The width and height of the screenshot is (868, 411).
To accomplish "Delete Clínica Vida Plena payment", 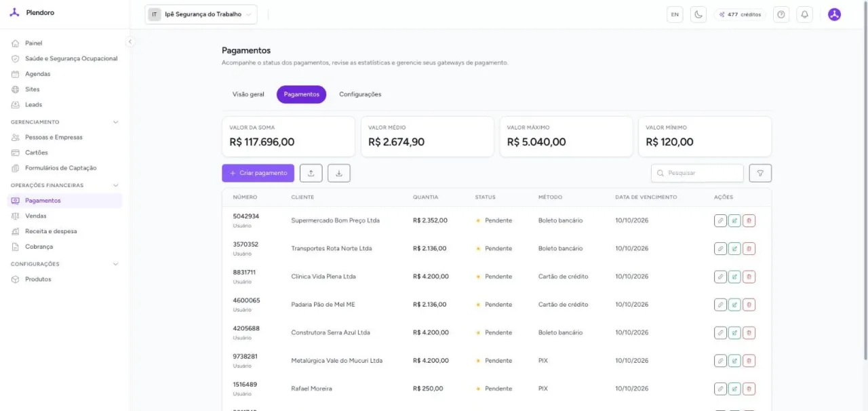I will coord(749,277).
